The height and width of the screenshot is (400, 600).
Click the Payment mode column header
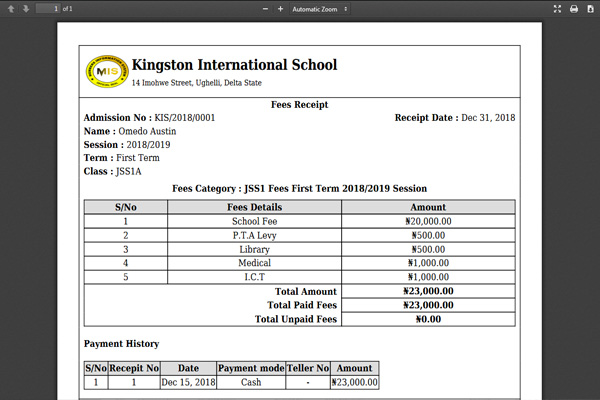point(250,368)
